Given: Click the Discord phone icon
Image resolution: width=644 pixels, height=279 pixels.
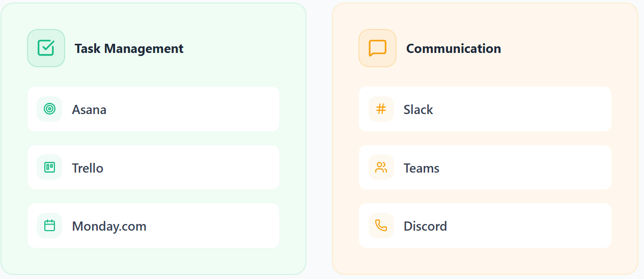Looking at the screenshot, I should (x=381, y=226).
